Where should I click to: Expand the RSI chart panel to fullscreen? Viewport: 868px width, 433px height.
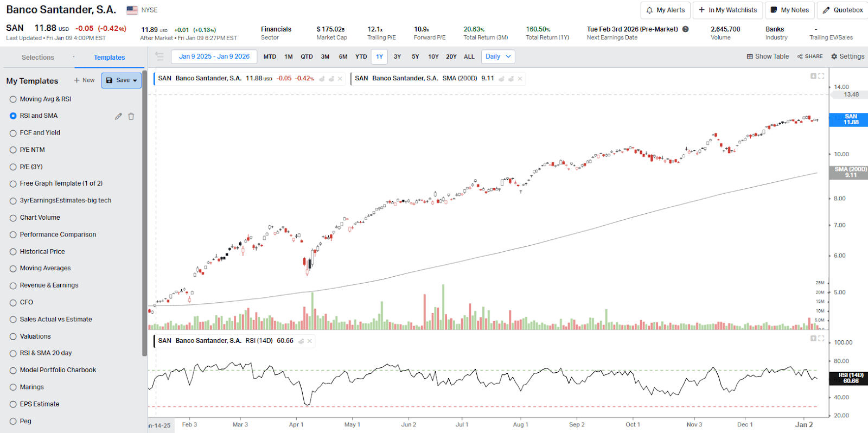coord(821,338)
